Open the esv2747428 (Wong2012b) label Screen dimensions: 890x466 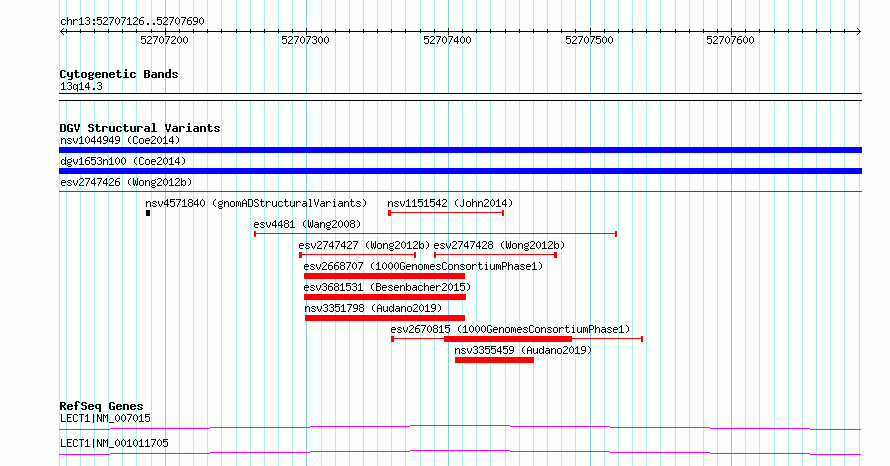pyautogui.click(x=499, y=245)
